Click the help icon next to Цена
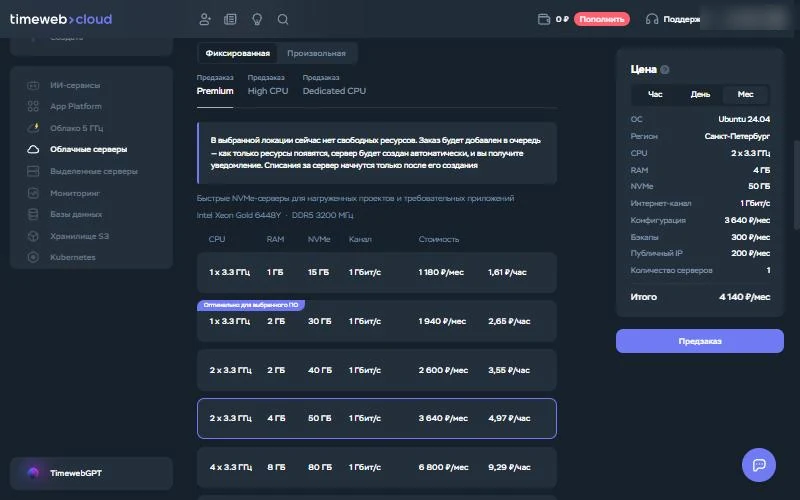Screen dimensions: 800x500 pos(664,70)
